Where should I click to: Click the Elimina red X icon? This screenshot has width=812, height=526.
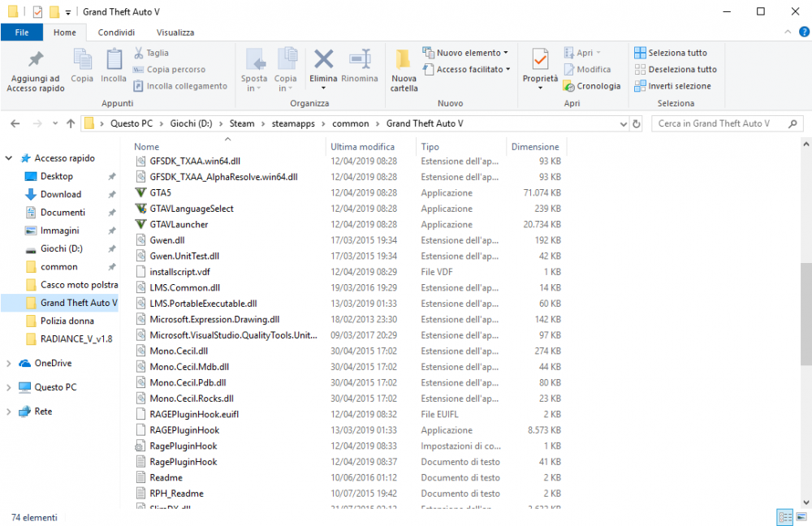pos(323,59)
